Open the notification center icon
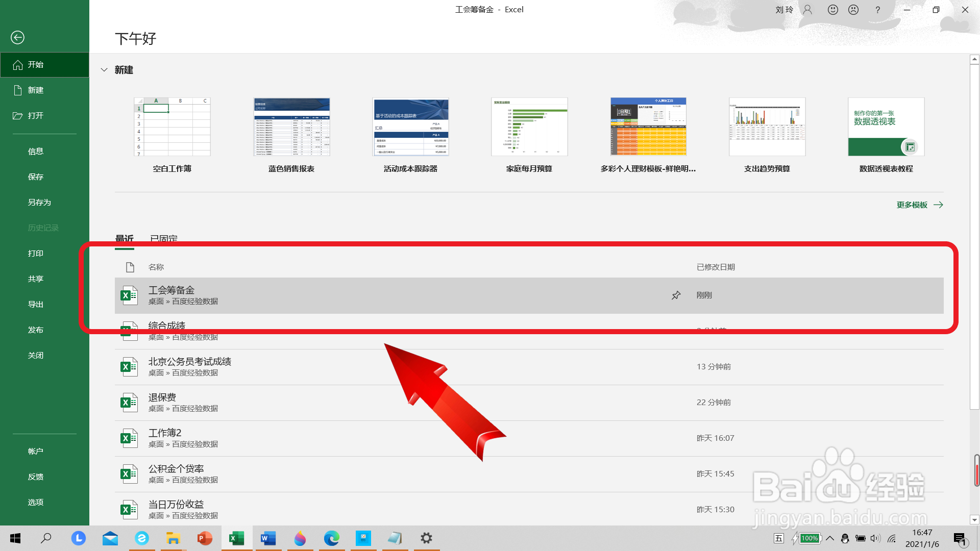The width and height of the screenshot is (980, 551). 960,539
